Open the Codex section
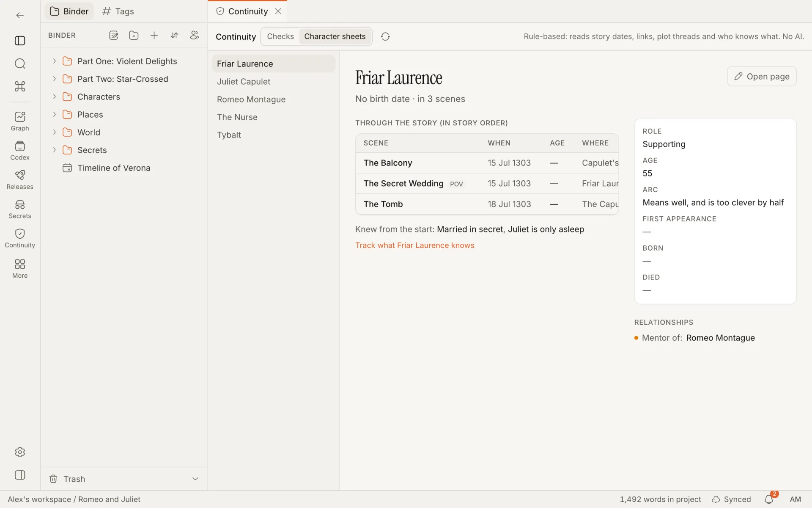This screenshot has height=508, width=812. click(20, 151)
